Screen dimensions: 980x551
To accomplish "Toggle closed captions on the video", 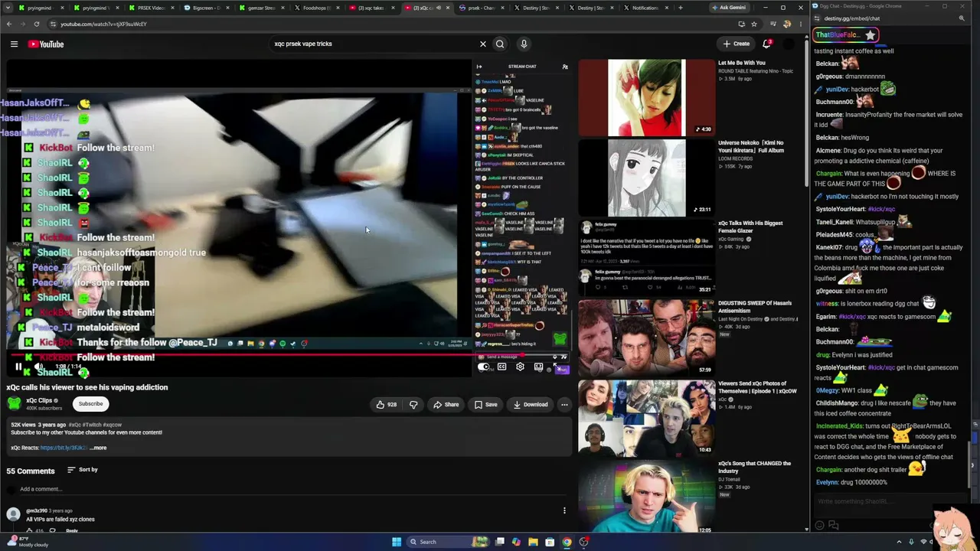I will [x=501, y=367].
